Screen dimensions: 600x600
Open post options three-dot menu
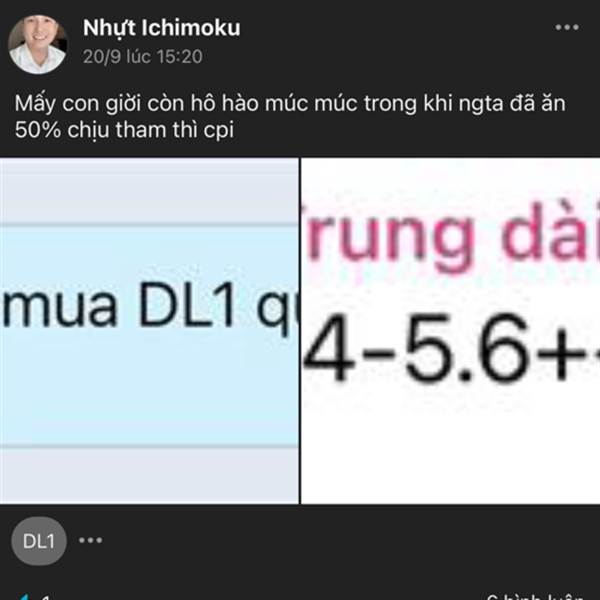pos(567,27)
